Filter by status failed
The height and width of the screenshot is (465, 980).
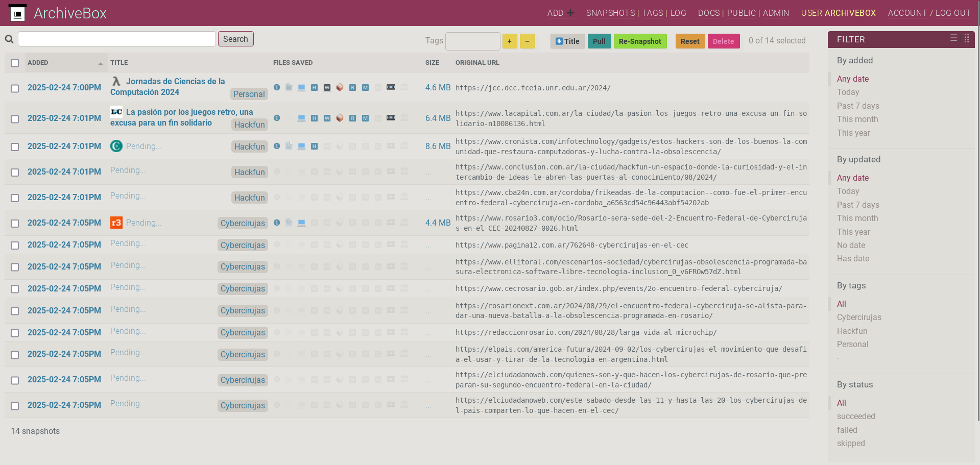click(847, 430)
